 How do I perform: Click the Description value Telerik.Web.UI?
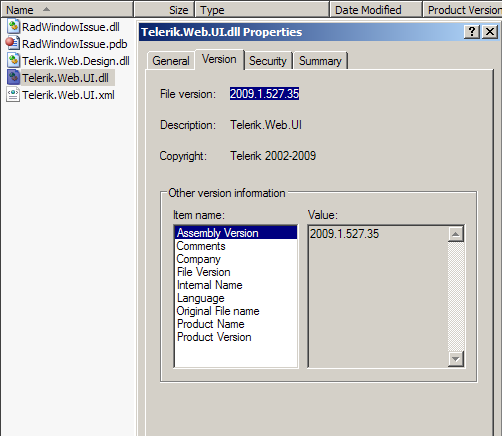point(266,125)
